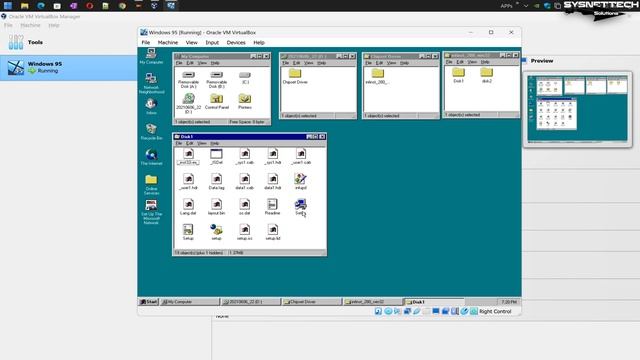Select Data.tag file in Disk1
The height and width of the screenshot is (360, 640).
coord(216,182)
